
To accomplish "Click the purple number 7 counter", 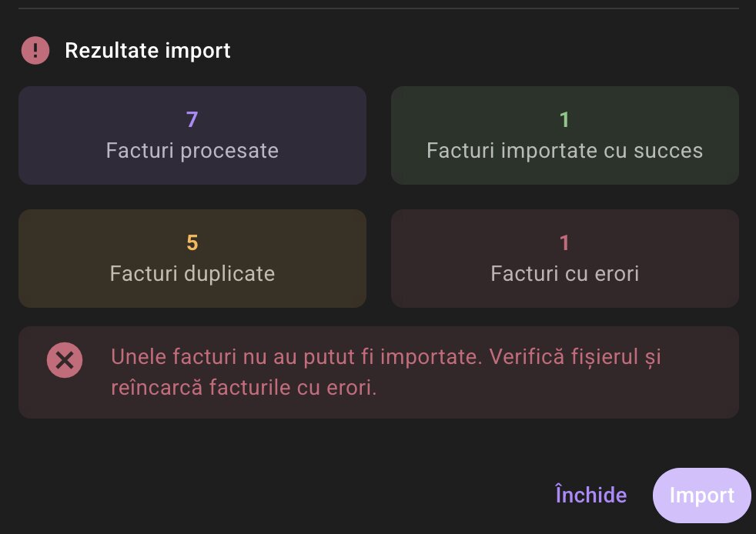I will pyautogui.click(x=191, y=118).
